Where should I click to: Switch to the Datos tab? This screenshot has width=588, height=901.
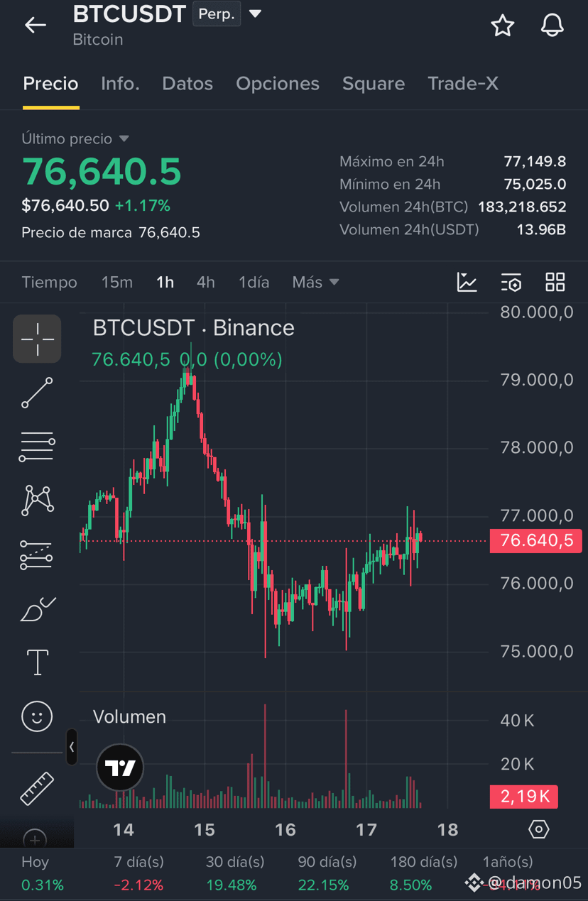tap(187, 84)
